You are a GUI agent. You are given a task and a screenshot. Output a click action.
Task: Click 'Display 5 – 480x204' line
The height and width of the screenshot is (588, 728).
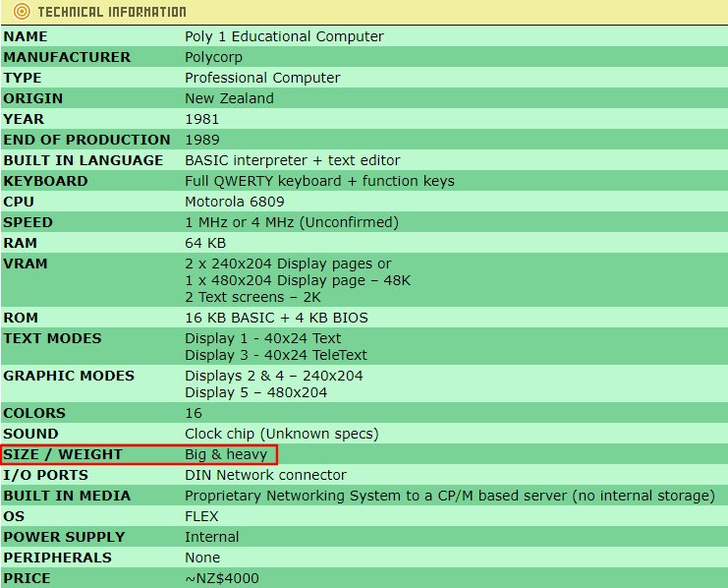pyautogui.click(x=255, y=392)
